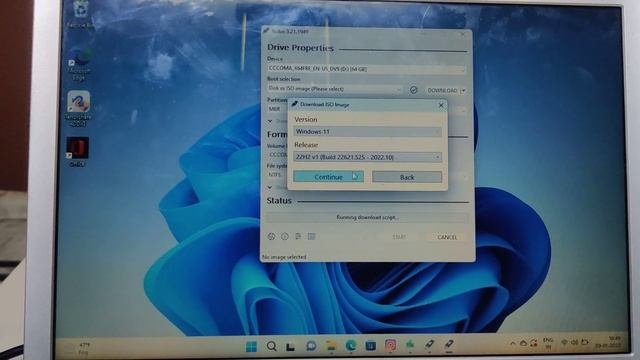Open the split arrow beside DOWNLOAD

click(463, 90)
